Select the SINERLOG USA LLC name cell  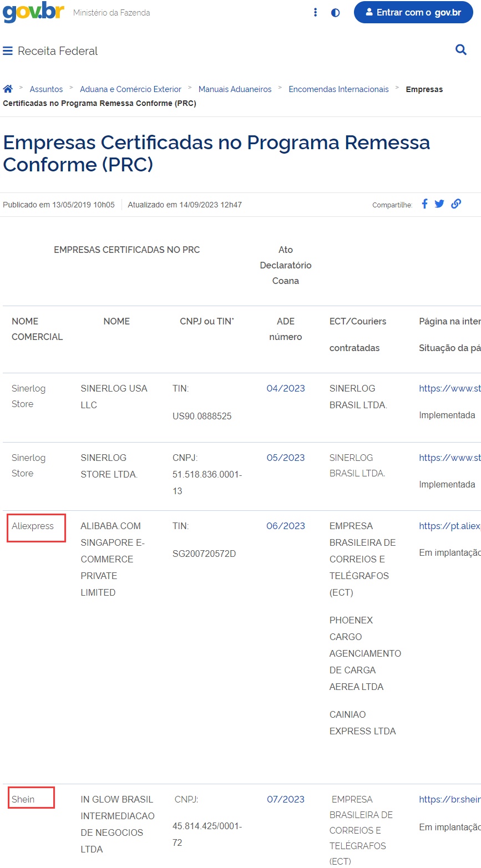[114, 397]
